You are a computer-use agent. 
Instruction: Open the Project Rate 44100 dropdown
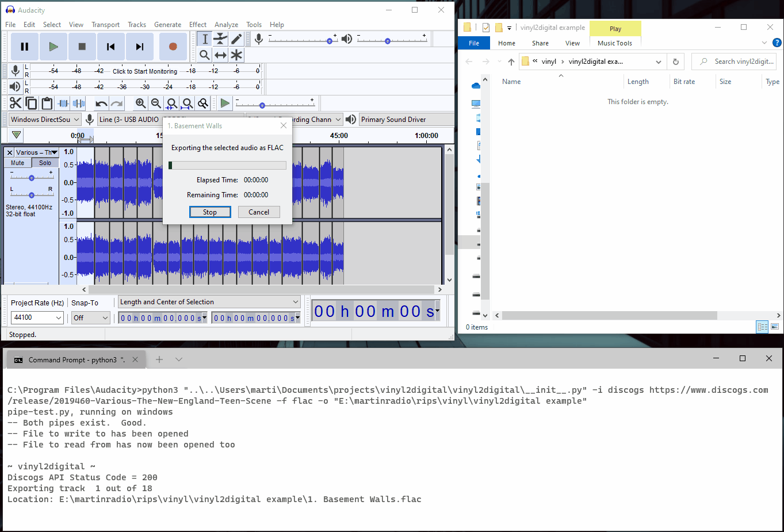tap(37, 317)
